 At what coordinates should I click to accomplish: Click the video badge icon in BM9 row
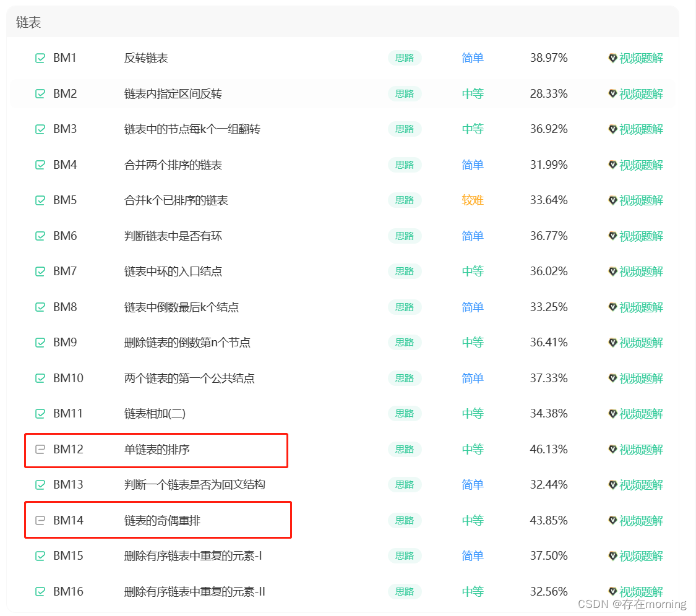612,342
